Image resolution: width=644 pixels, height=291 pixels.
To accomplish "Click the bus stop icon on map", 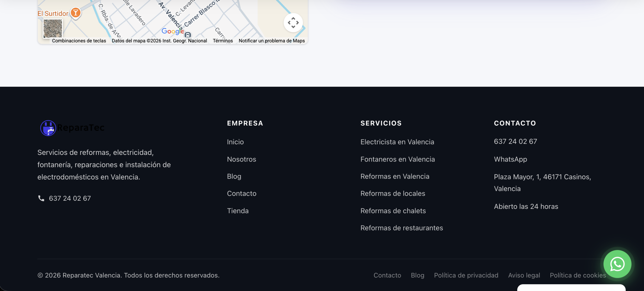I will click(188, 35).
